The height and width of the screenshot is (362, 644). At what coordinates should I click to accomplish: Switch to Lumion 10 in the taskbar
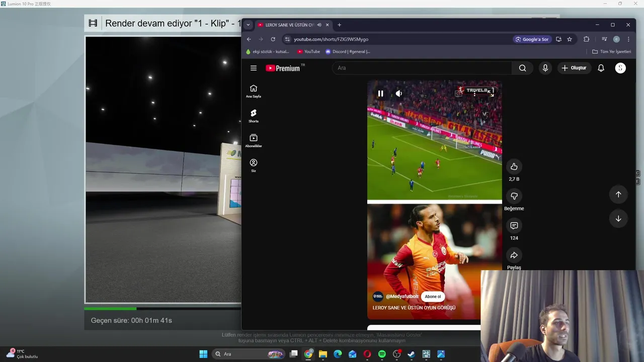pos(426,354)
